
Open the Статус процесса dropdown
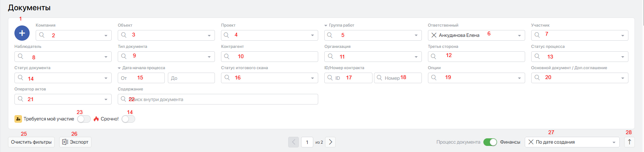622,57
